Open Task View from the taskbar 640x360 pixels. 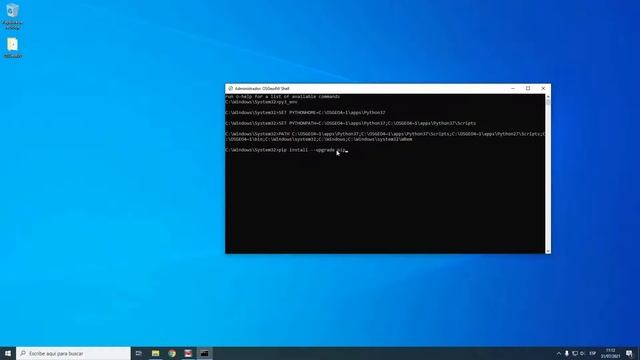pos(139,353)
